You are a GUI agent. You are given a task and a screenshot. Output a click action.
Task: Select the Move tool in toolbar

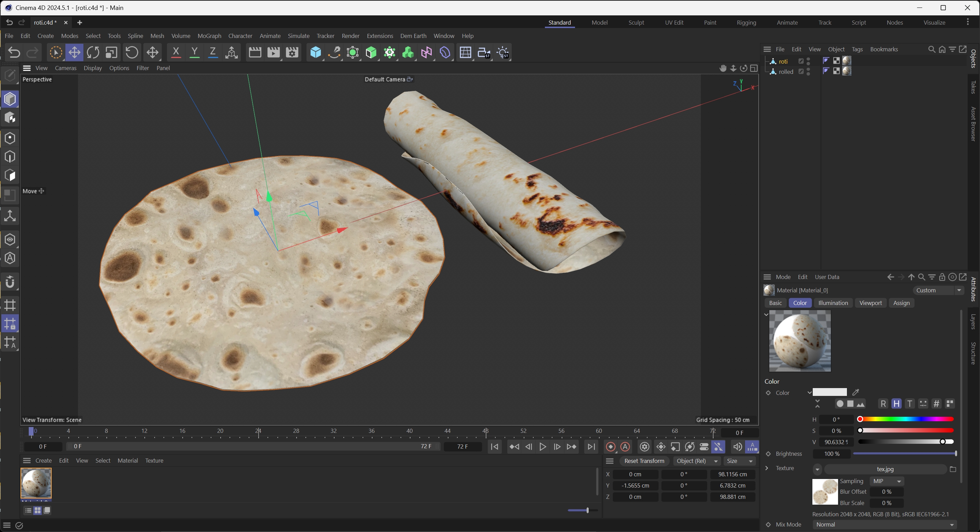point(74,52)
